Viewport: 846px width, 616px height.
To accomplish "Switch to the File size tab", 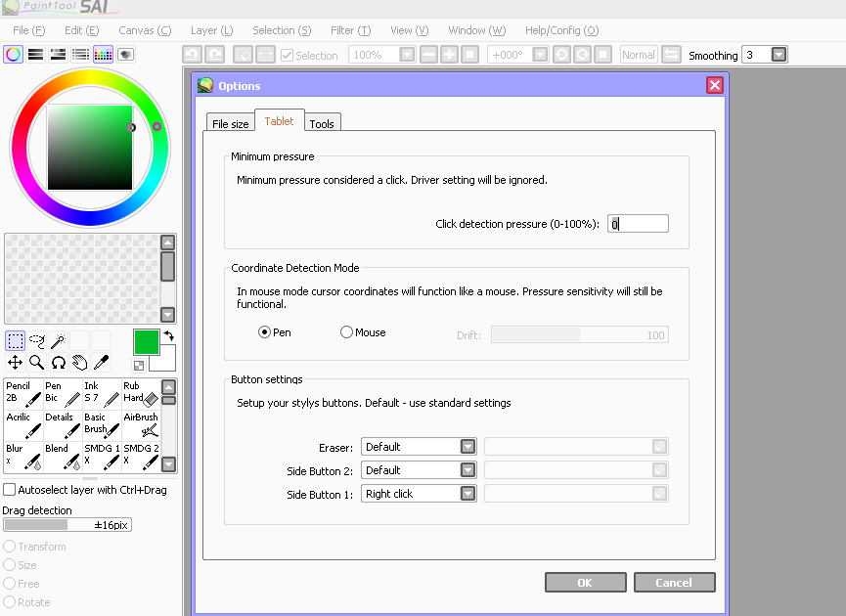I will (231, 123).
